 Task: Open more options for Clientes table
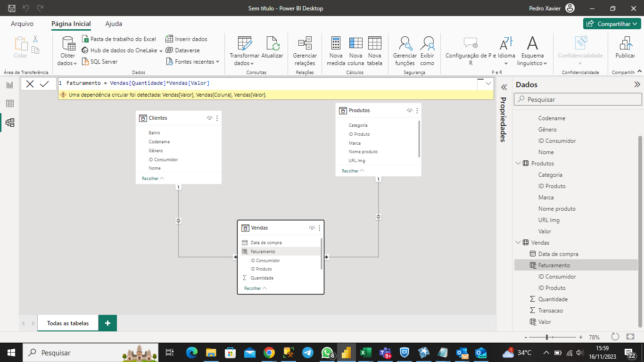click(x=217, y=118)
